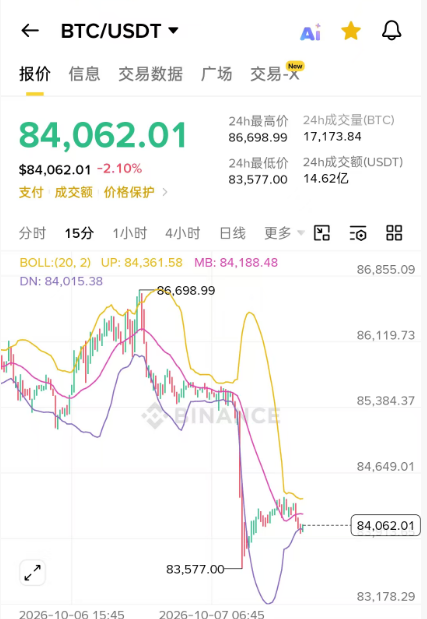Click the MB: 84,188.48 band value
Viewport: 427px width, 619px height.
click(236, 263)
